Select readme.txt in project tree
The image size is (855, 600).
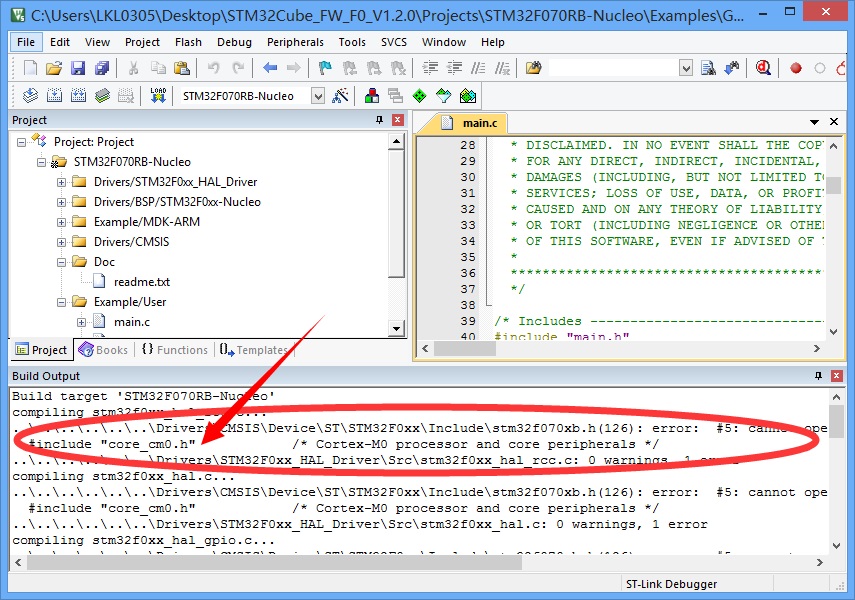tap(142, 282)
